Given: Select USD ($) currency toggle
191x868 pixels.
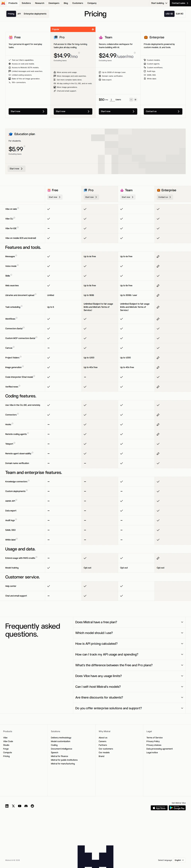Looking at the screenshot, I should point(169,14).
